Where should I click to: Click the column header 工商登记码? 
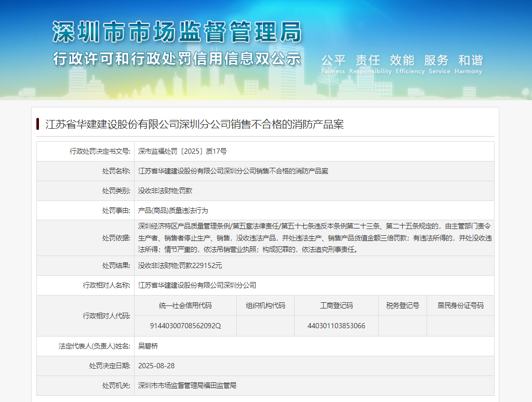point(336,305)
